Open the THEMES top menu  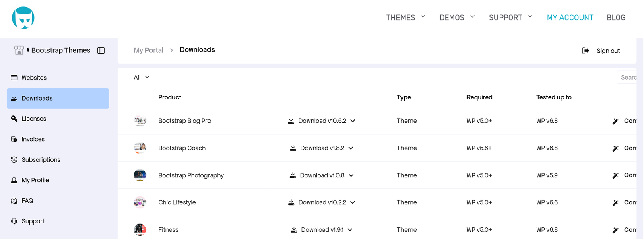point(400,18)
